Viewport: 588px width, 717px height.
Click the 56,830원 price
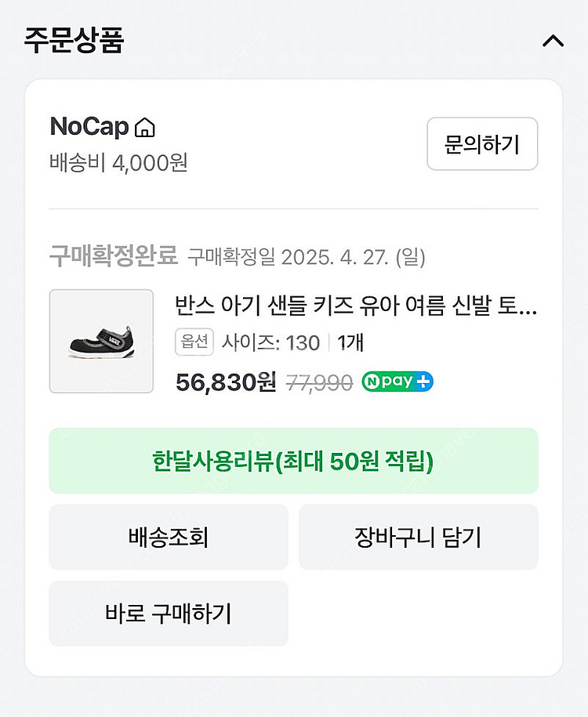[226, 382]
